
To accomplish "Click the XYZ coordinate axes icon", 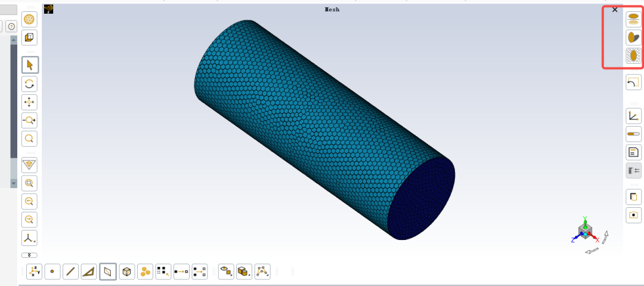I will (34, 272).
